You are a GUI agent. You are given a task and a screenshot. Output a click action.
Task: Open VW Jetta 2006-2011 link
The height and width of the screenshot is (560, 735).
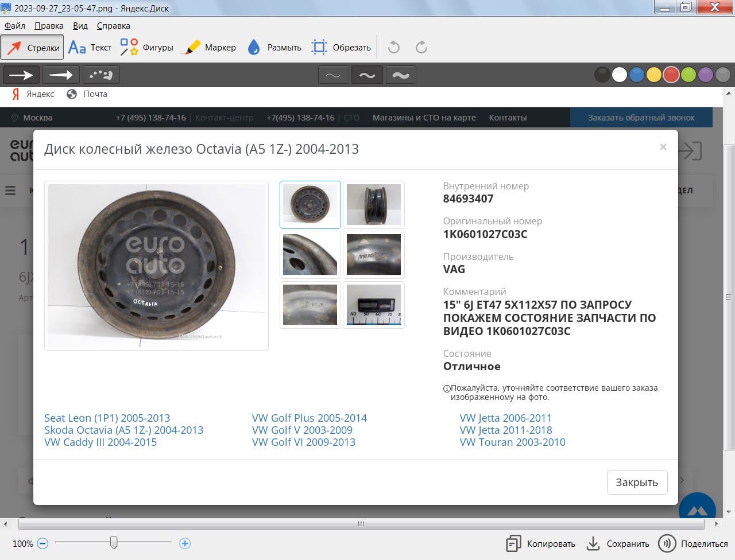[x=506, y=418]
